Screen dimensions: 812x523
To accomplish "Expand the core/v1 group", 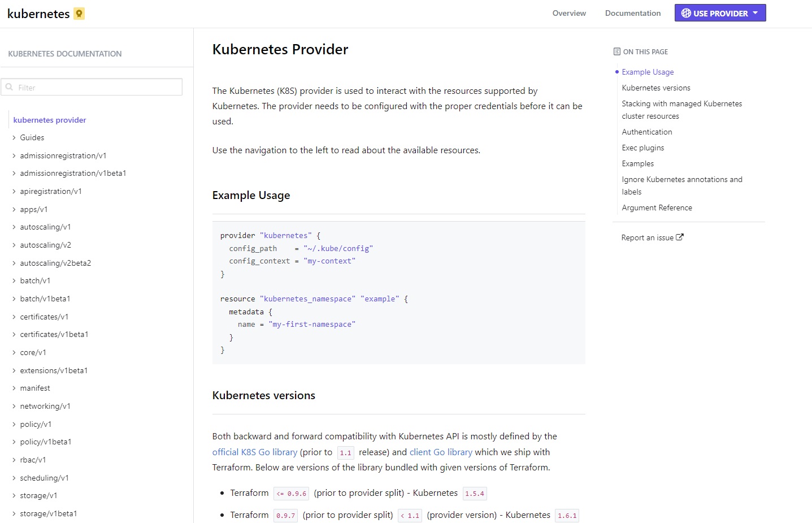I will point(14,352).
